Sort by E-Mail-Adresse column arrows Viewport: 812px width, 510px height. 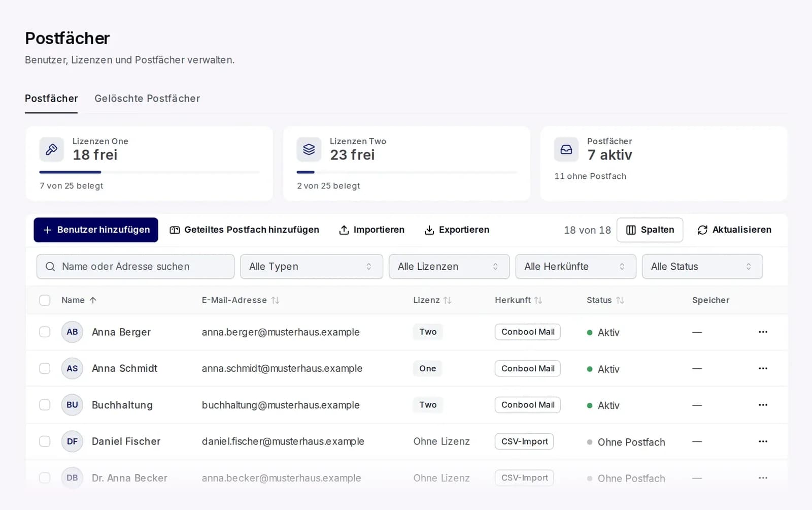pyautogui.click(x=275, y=300)
